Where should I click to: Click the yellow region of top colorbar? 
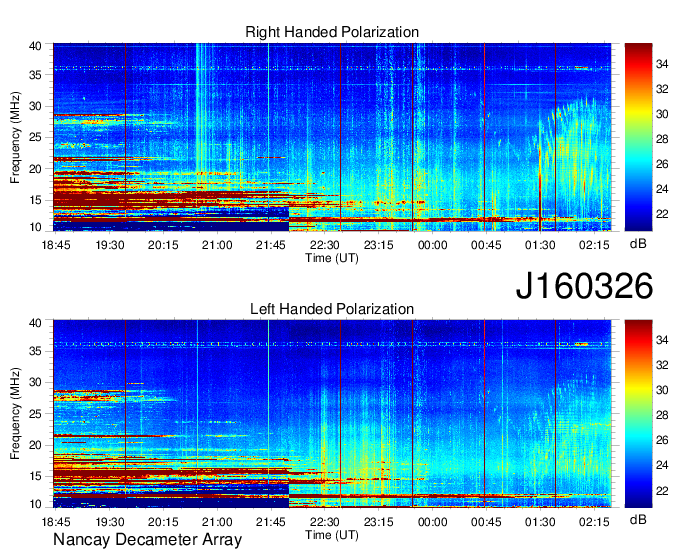638,113
